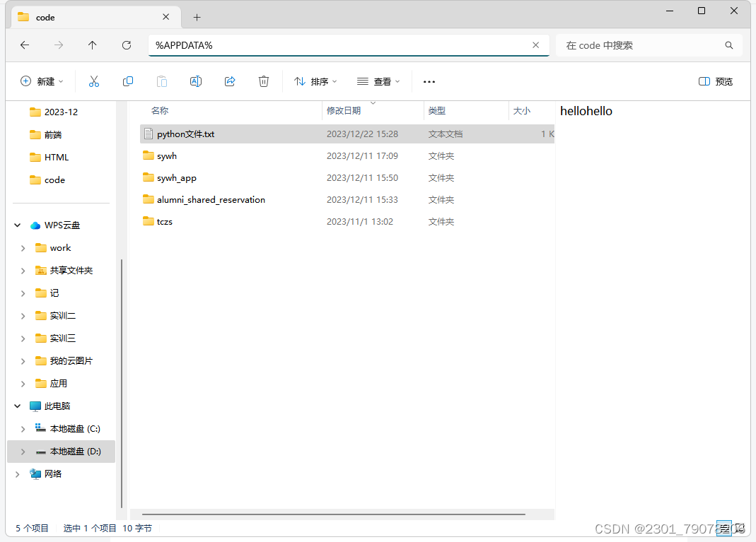Click the date 2023/11/1 13:02
Image resolution: width=756 pixels, height=542 pixels.
[360, 222]
